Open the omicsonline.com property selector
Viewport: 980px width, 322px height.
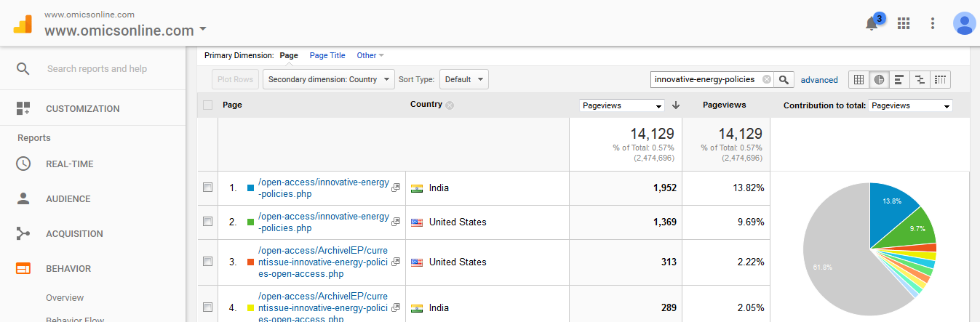coord(125,31)
